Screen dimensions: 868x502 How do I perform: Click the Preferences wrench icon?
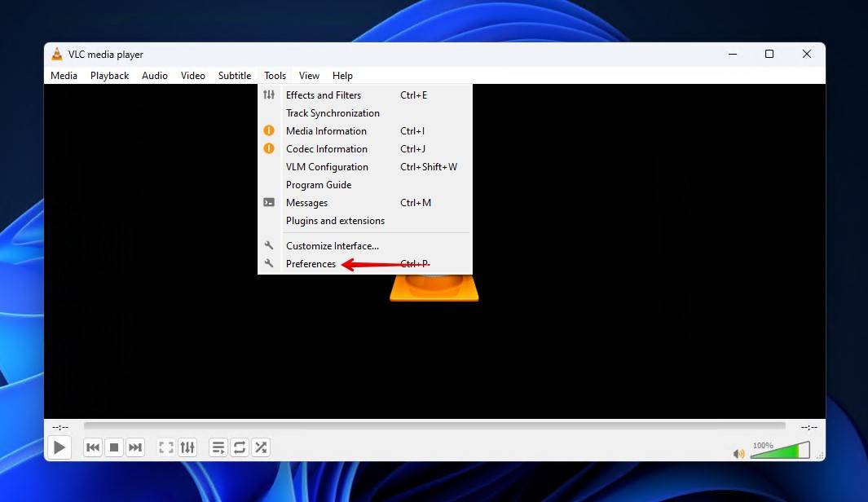tap(268, 263)
